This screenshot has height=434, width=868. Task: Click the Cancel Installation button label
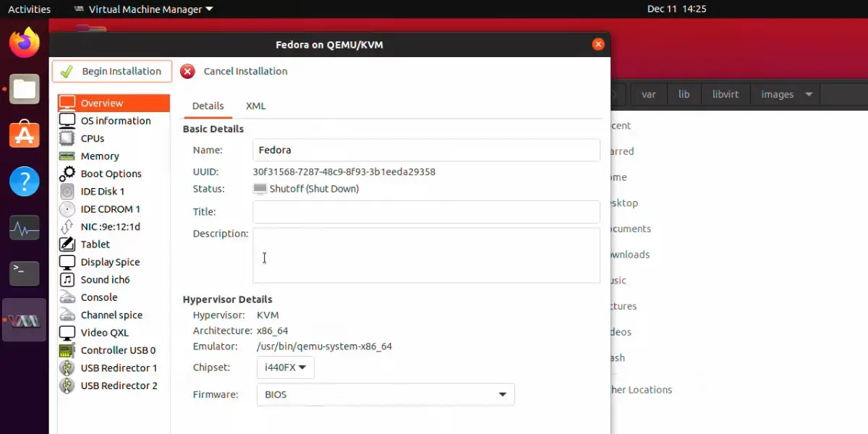click(246, 72)
